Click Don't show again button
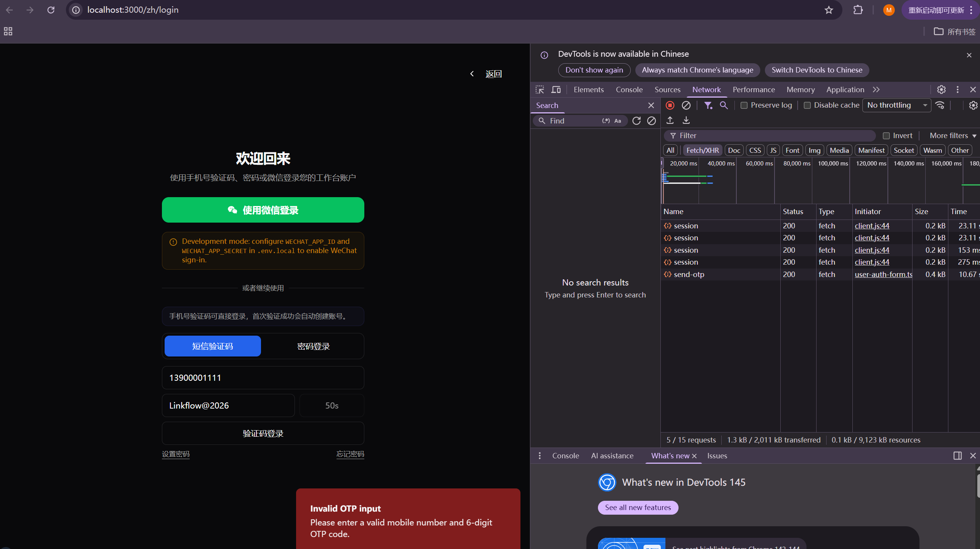Image resolution: width=980 pixels, height=549 pixels. point(594,70)
